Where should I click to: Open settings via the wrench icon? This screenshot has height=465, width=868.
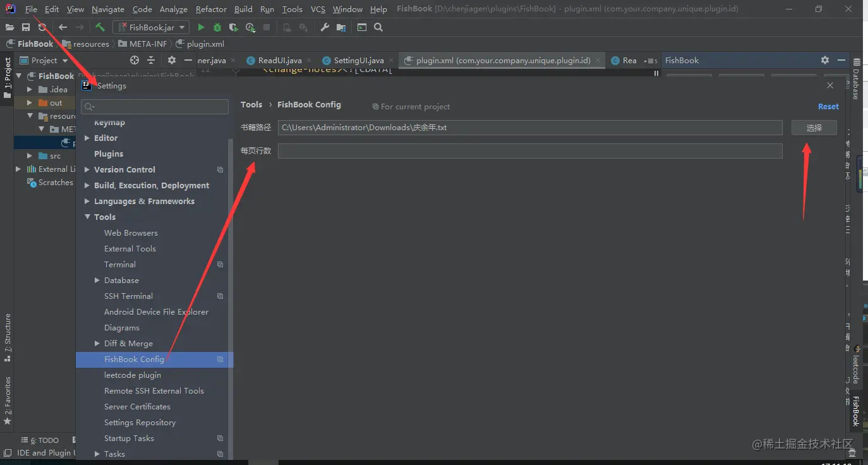click(325, 27)
